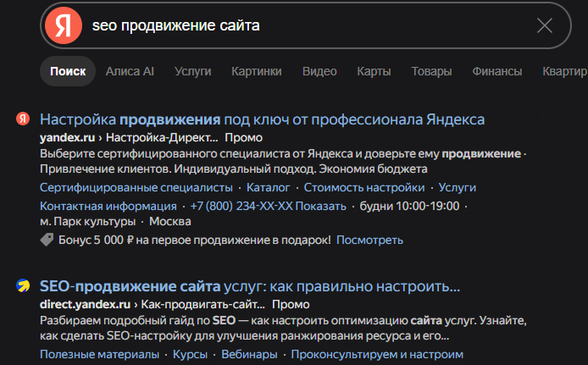Click the first result's Промо label
588x365 pixels.
coord(244,137)
